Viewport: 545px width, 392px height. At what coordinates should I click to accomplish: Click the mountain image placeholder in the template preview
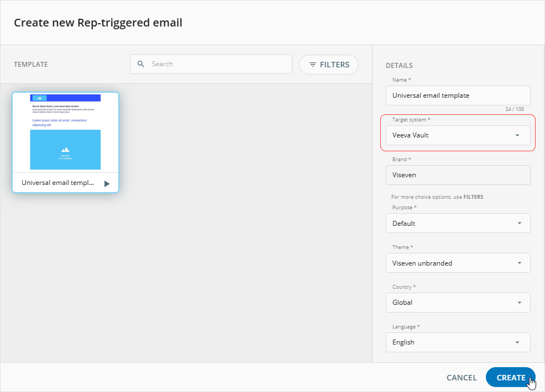pyautogui.click(x=65, y=150)
